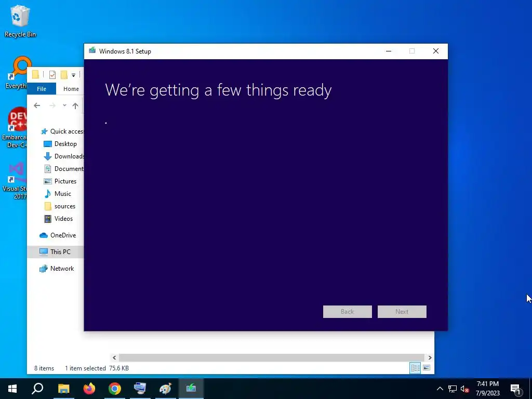
Task: Click the Back button in Setup
Action: (x=347, y=312)
